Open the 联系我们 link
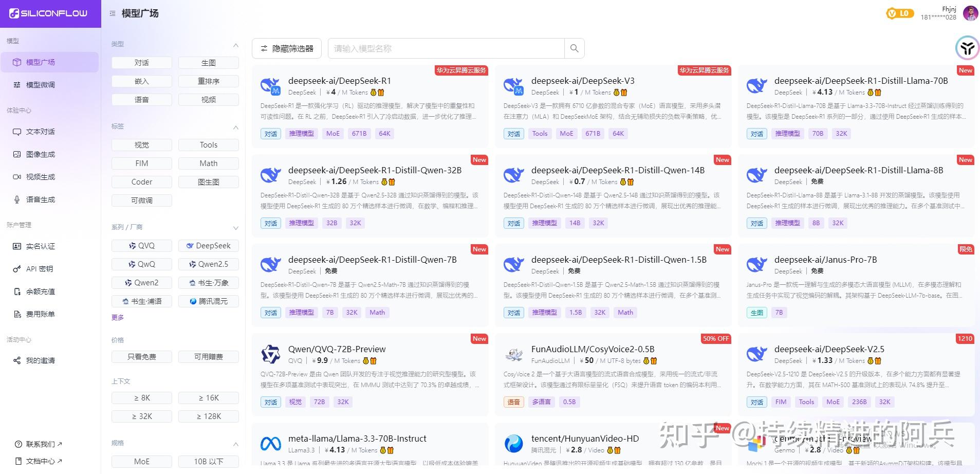This screenshot has width=980, height=474. (x=39, y=444)
